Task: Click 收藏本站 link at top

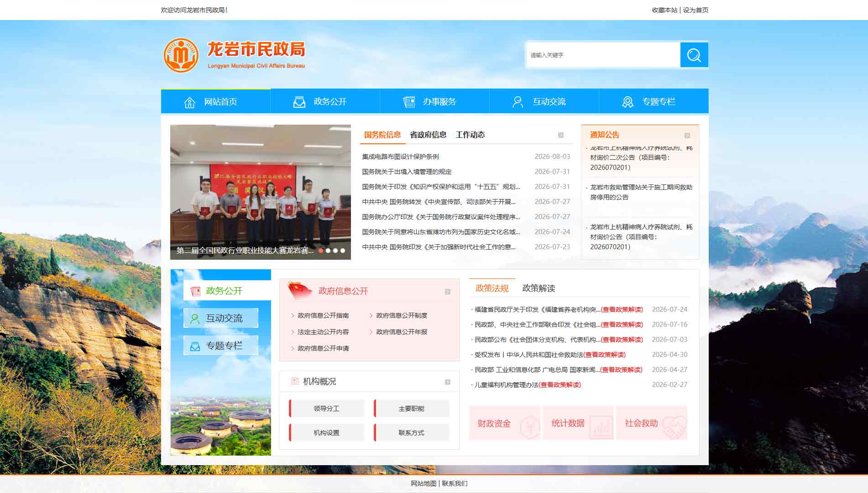Action: click(x=664, y=10)
